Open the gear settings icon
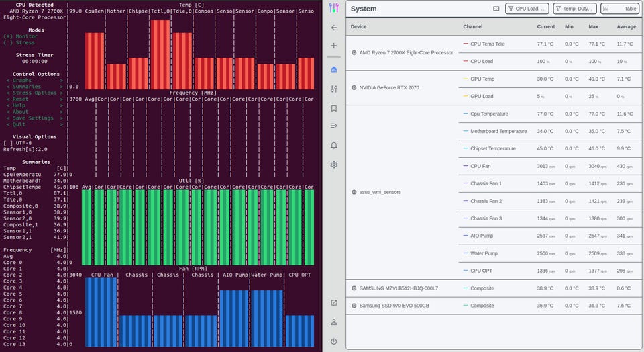The width and height of the screenshot is (644, 352). pyautogui.click(x=334, y=165)
